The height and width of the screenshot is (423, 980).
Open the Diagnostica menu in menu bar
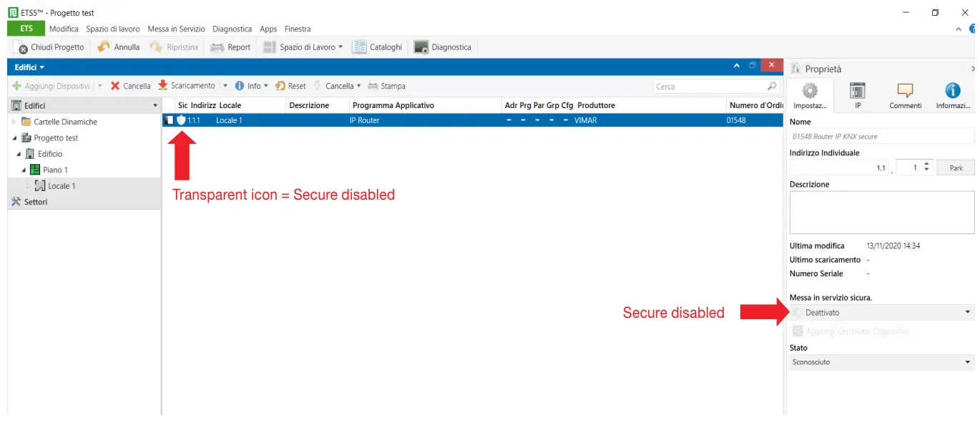pos(232,29)
